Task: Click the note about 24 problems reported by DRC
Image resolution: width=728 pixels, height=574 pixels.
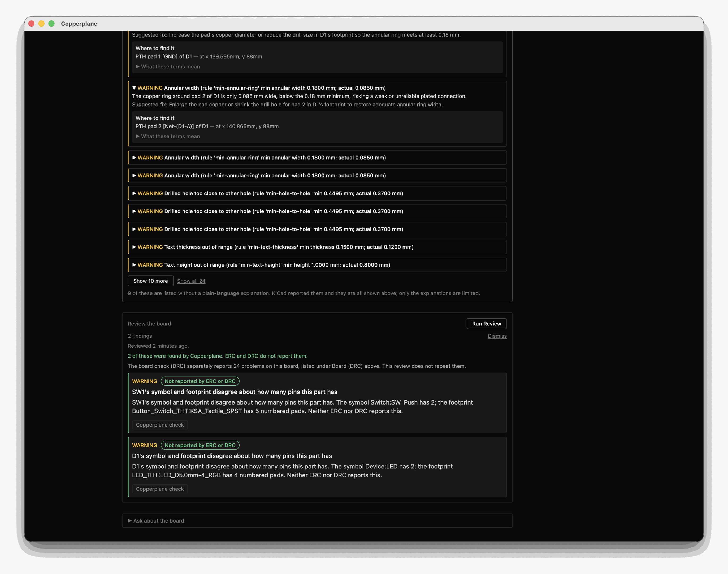Action: 297,366
